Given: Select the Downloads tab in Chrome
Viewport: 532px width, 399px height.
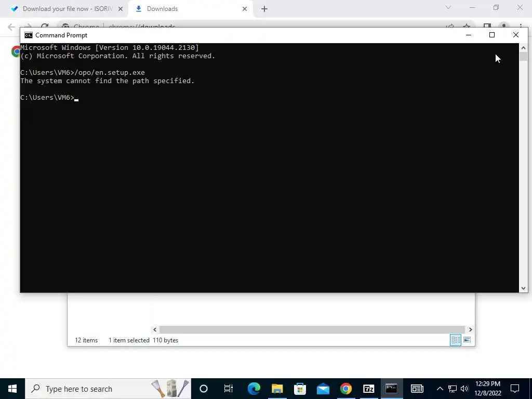Looking at the screenshot, I should coord(190,9).
